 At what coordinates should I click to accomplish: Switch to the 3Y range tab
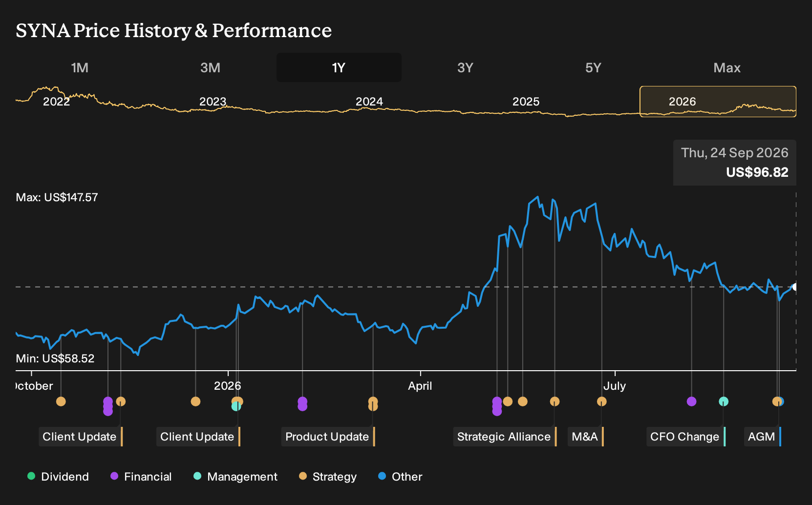click(465, 67)
